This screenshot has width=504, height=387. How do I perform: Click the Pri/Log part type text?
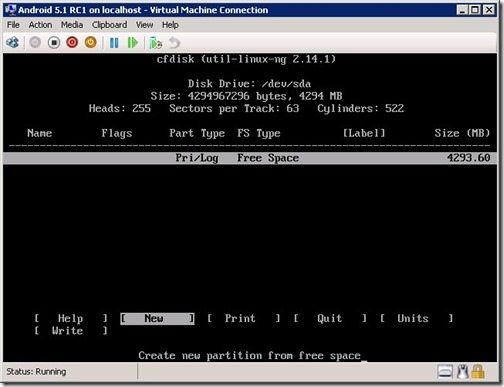pos(197,158)
